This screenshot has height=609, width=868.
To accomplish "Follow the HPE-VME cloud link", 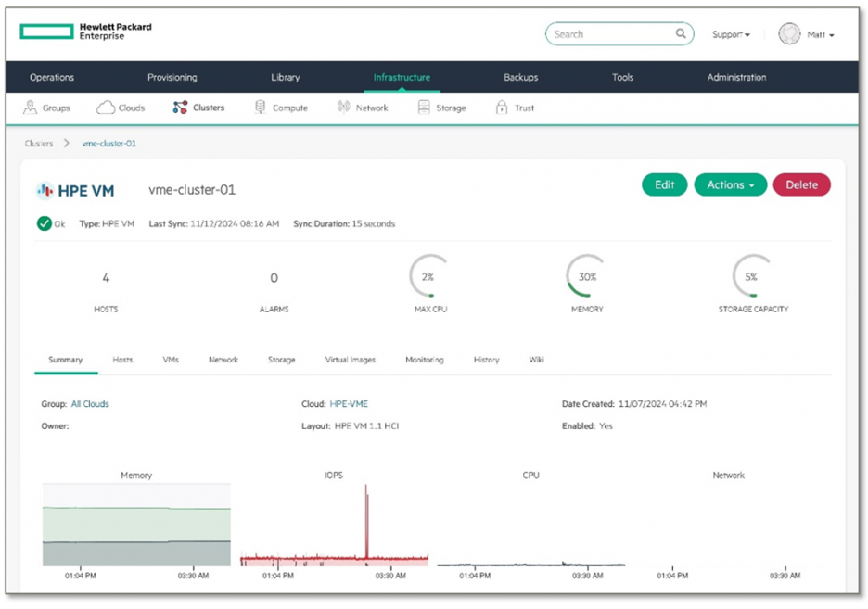I will 349,404.
